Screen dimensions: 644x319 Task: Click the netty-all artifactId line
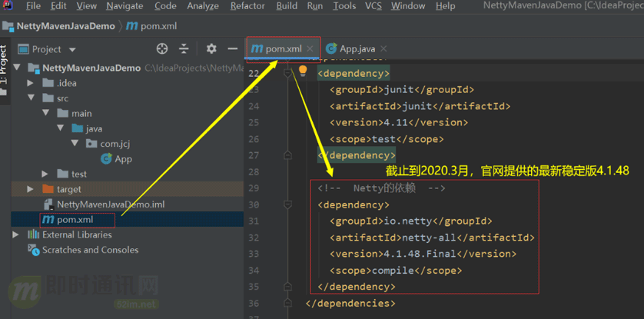432,238
